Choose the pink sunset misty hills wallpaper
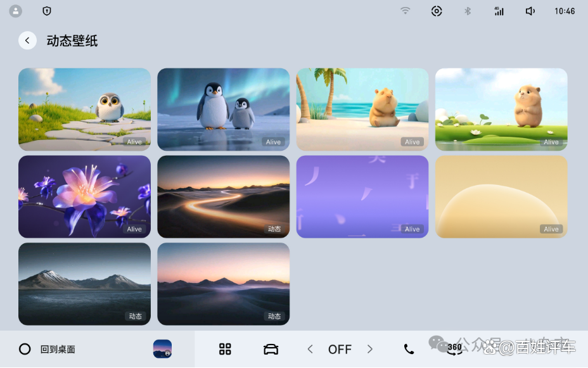Viewport: 588px width, 368px height. (x=224, y=284)
